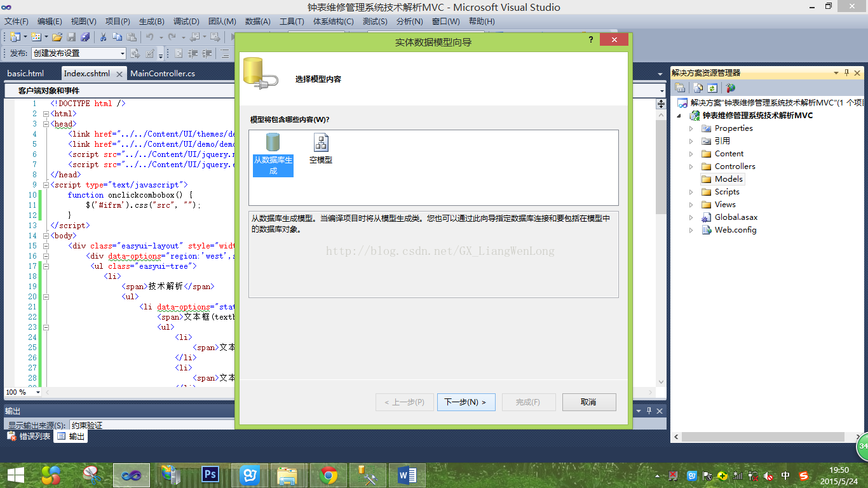868x488 pixels.
Task: Close the Index.cshtml tab
Action: (x=119, y=74)
